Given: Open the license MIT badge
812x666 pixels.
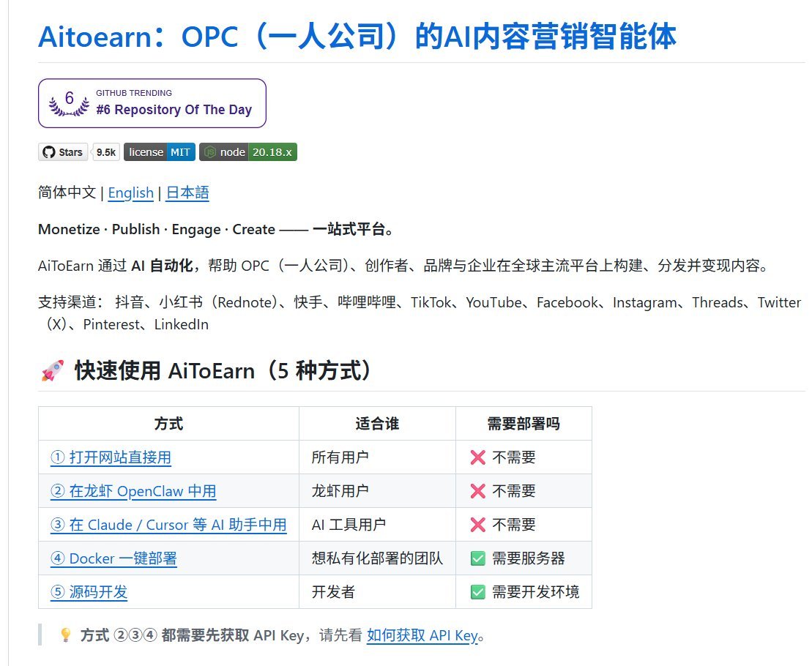Looking at the screenshot, I should point(160,152).
